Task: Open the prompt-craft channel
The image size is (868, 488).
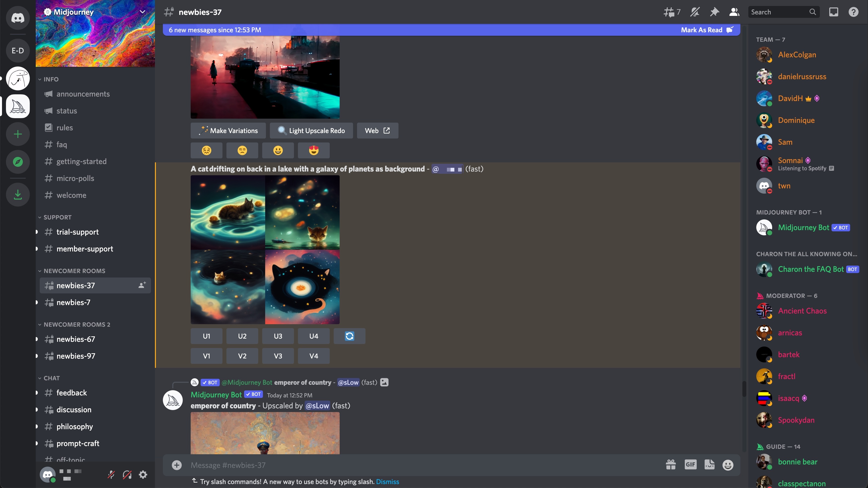Action: point(77,443)
